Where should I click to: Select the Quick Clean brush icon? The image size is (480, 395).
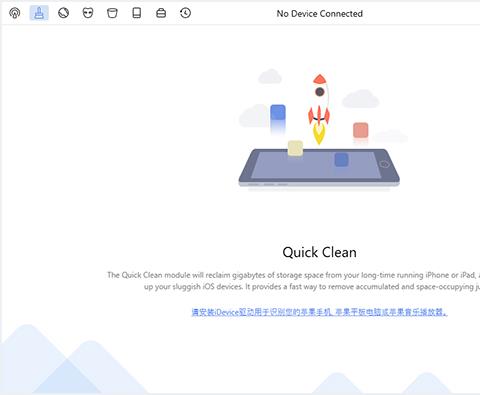tap(39, 13)
